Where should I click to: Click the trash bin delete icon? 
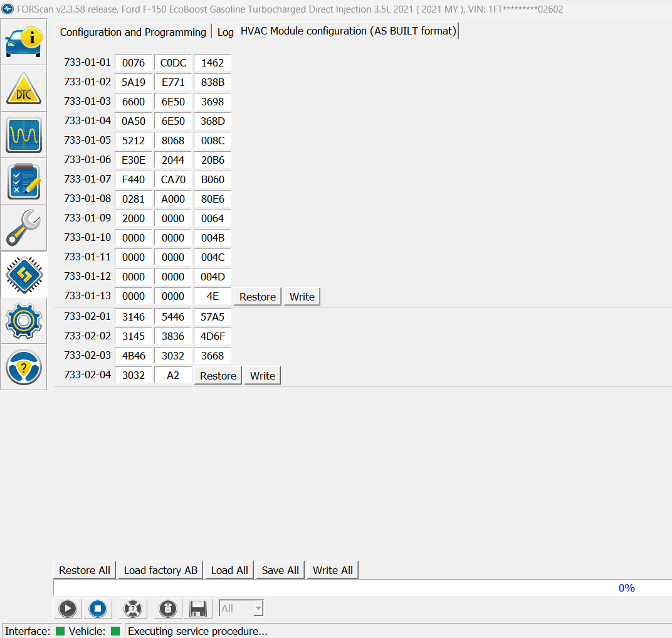coord(168,609)
